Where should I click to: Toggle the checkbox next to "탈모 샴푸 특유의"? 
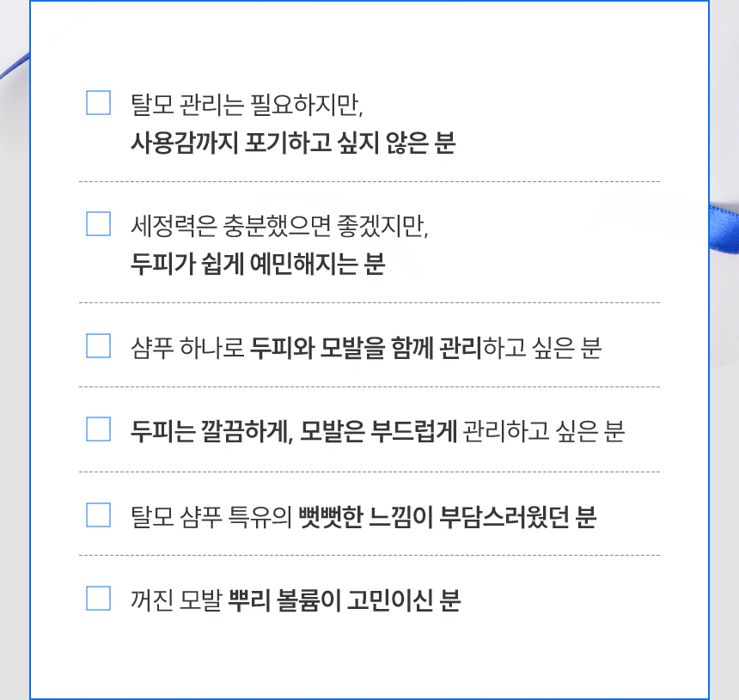click(99, 514)
